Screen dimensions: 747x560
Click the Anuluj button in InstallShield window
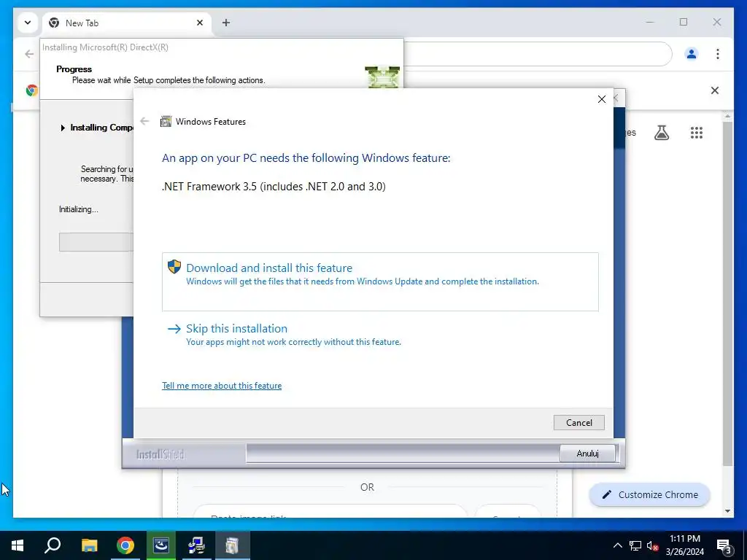click(x=587, y=454)
